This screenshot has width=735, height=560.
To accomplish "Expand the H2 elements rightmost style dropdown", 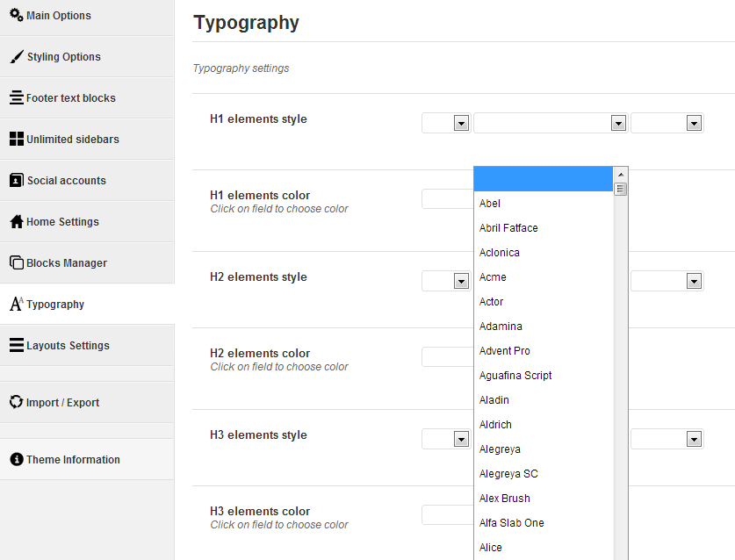I will (667, 281).
